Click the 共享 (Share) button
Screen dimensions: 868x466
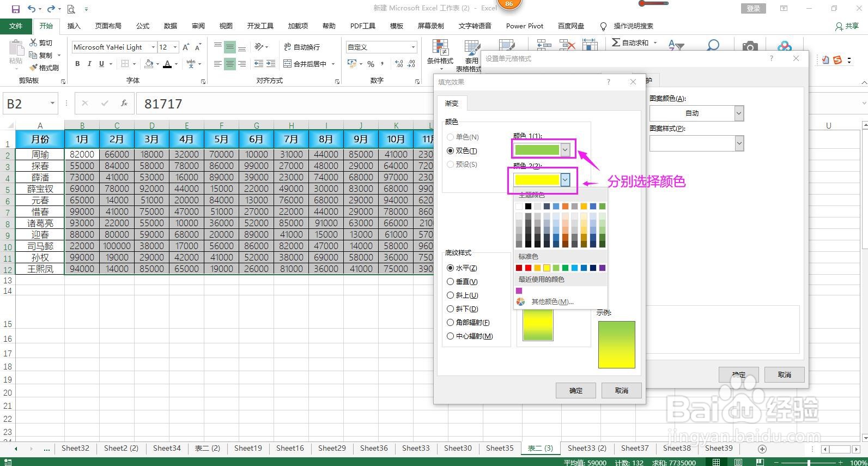tap(847, 26)
